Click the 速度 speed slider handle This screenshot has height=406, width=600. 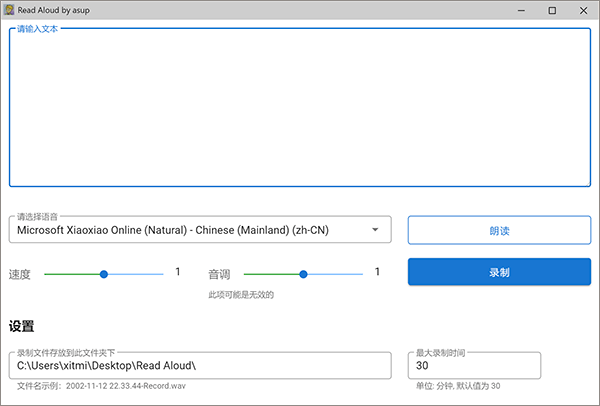pos(104,274)
